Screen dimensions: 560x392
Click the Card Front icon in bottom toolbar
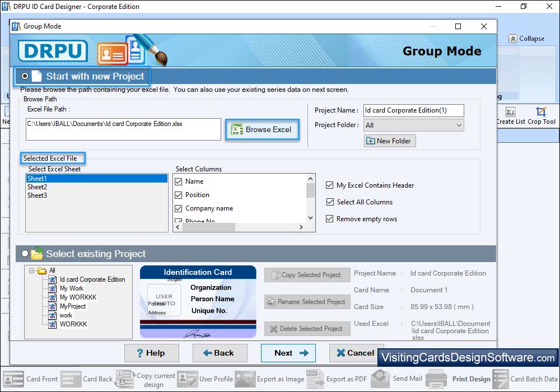(x=13, y=379)
